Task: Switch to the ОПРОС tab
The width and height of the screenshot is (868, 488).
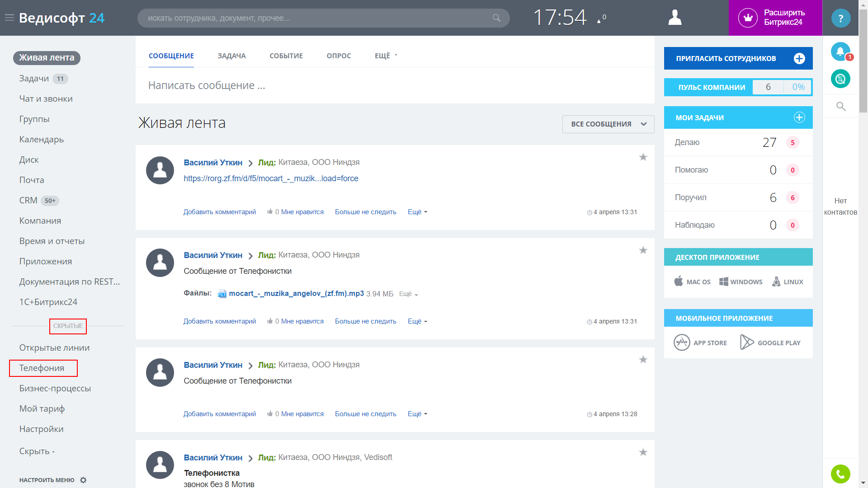Action: tap(339, 56)
